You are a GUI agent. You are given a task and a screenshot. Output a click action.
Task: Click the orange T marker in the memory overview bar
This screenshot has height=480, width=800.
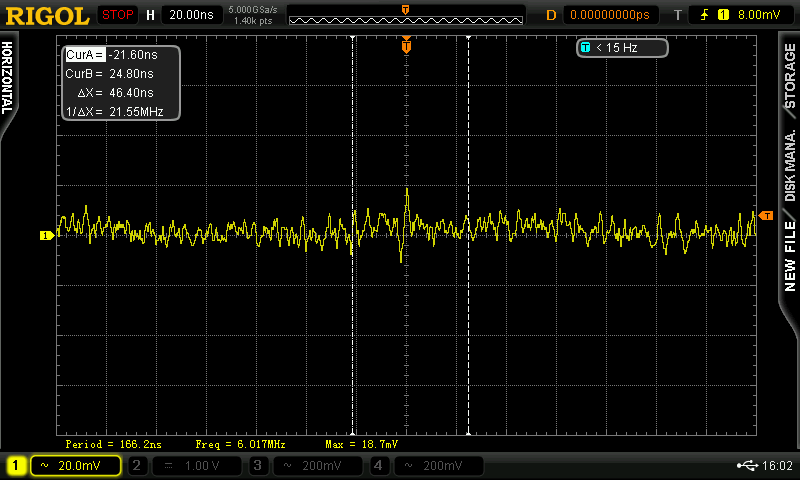pos(406,10)
